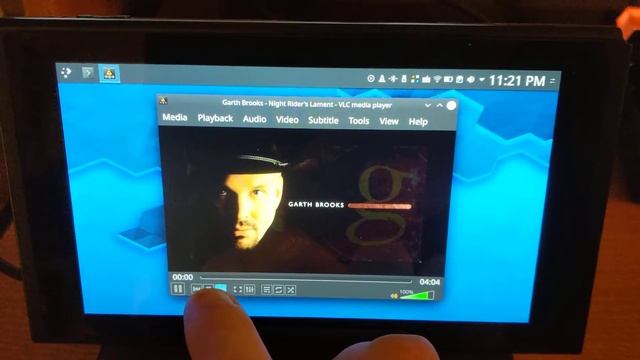640x360 pixels.
Task: Select VLC task in top panel
Action: coord(109,73)
